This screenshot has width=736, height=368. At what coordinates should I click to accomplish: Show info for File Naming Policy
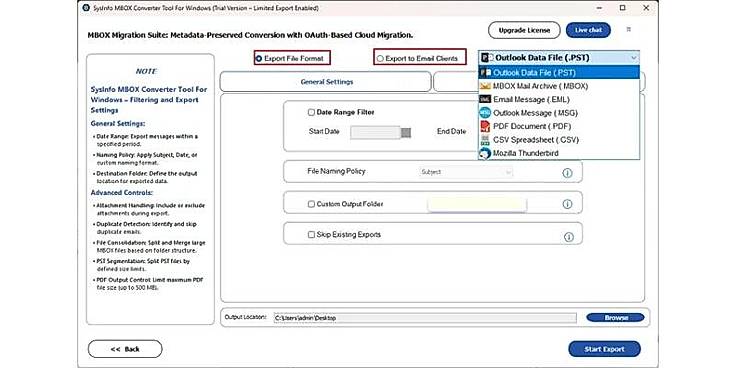(567, 173)
